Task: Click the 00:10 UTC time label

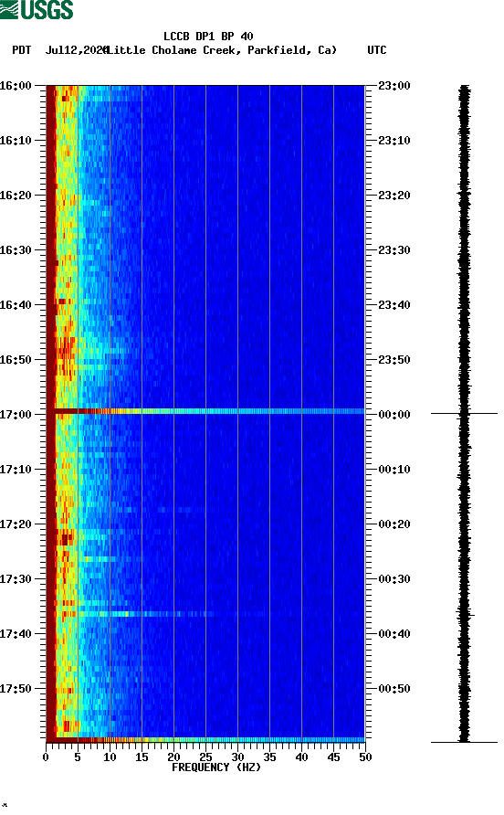Action: coord(394,470)
